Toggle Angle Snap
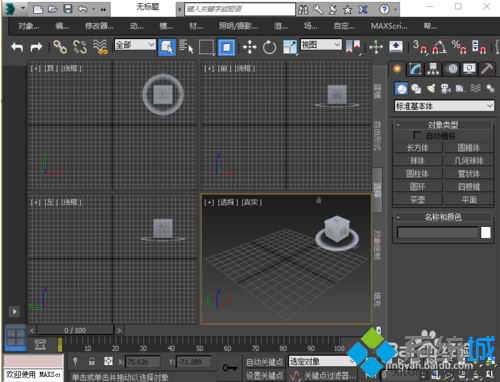The image size is (500, 382). pos(439,47)
